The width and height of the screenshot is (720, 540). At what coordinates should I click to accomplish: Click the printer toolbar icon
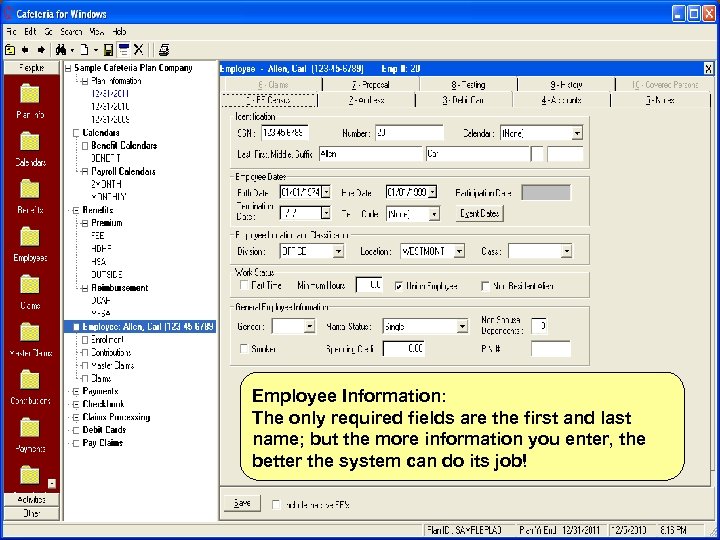pyautogui.click(x=164, y=50)
